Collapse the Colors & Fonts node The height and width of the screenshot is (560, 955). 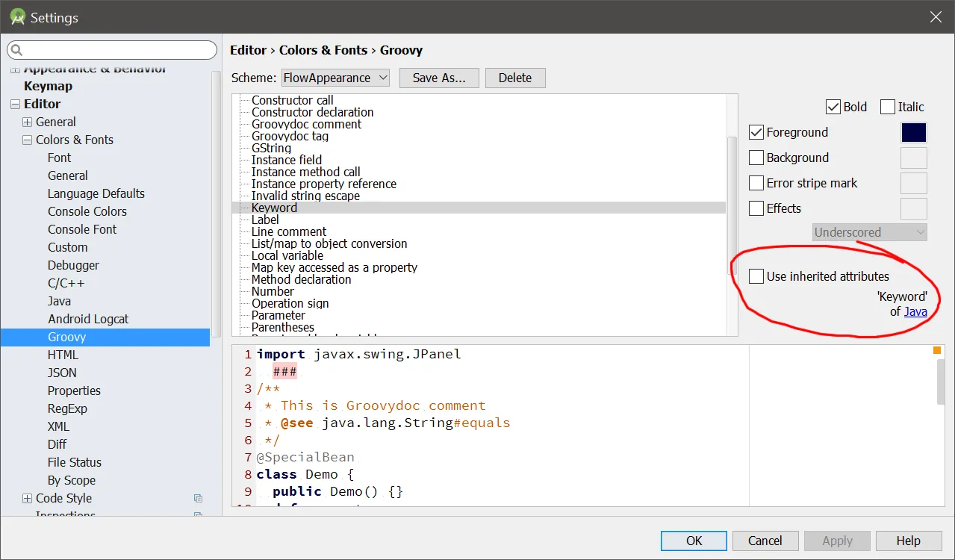[28, 140]
